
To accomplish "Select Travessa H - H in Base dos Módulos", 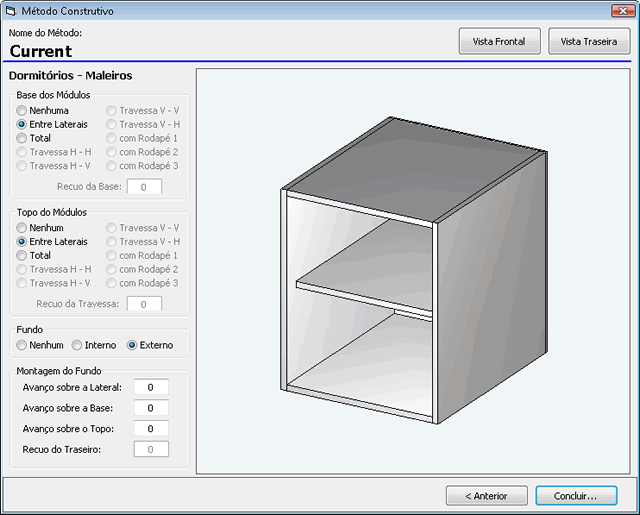I will pos(54,152).
